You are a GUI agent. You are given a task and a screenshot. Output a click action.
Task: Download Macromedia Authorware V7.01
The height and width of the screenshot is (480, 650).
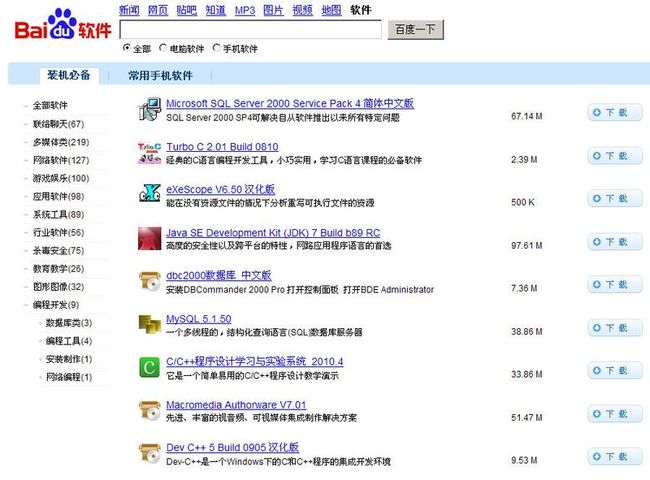[x=615, y=414]
